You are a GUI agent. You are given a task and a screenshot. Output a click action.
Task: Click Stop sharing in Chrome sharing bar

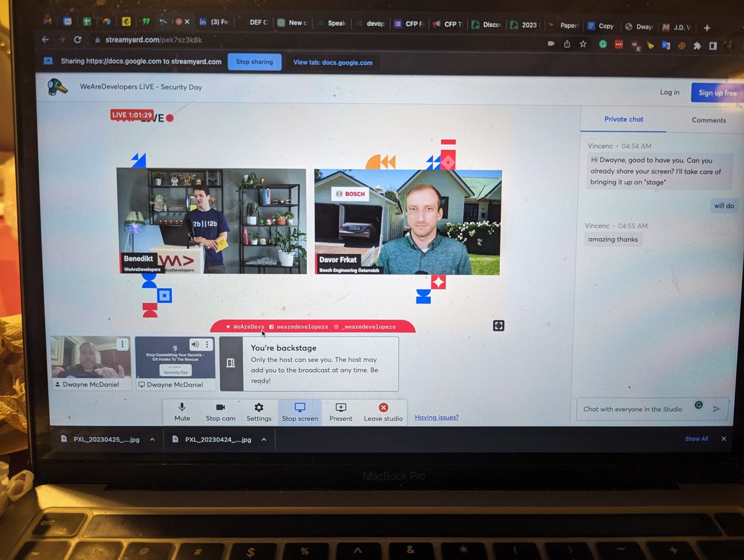[254, 62]
